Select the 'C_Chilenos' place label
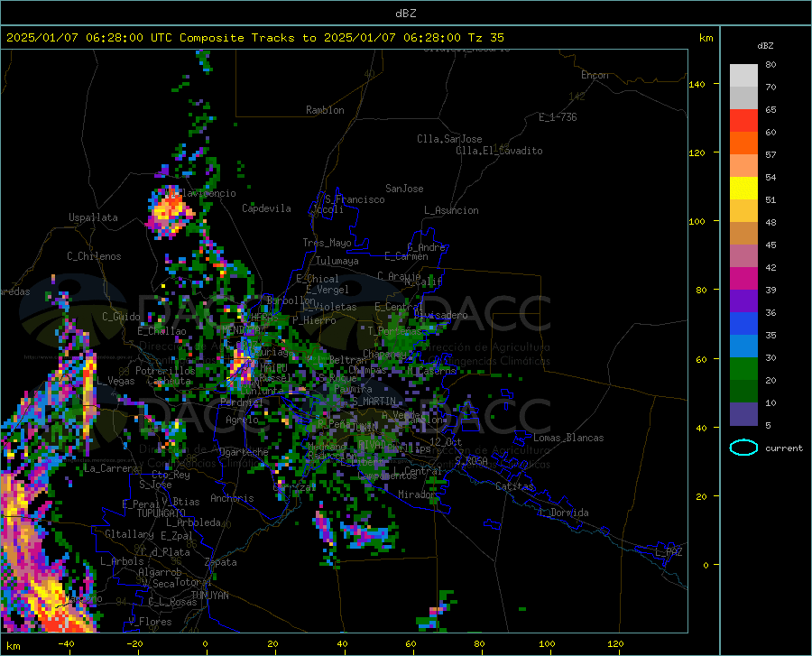 (94, 256)
